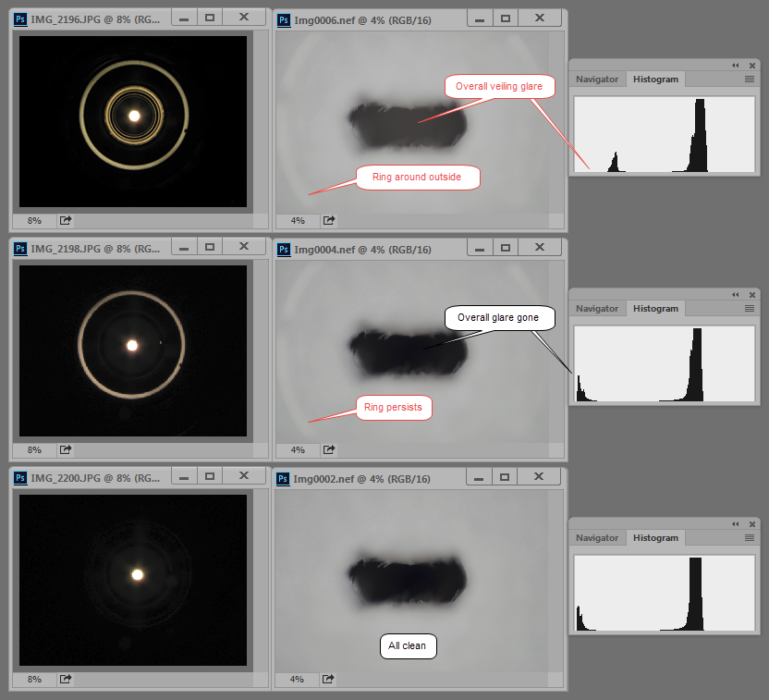769x700 pixels.
Task: Click the 4% zoom field in Img0004.nef
Action: 298,449
